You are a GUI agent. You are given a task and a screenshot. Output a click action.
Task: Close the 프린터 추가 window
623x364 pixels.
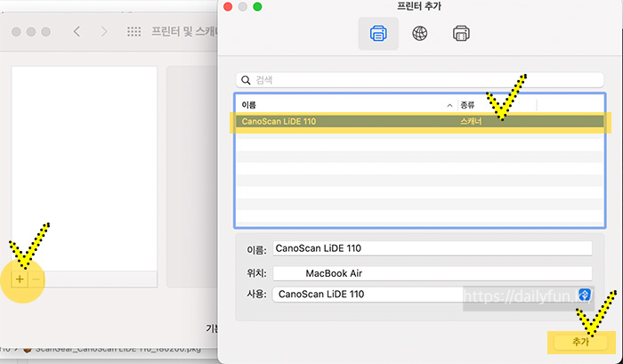pyautogui.click(x=228, y=7)
